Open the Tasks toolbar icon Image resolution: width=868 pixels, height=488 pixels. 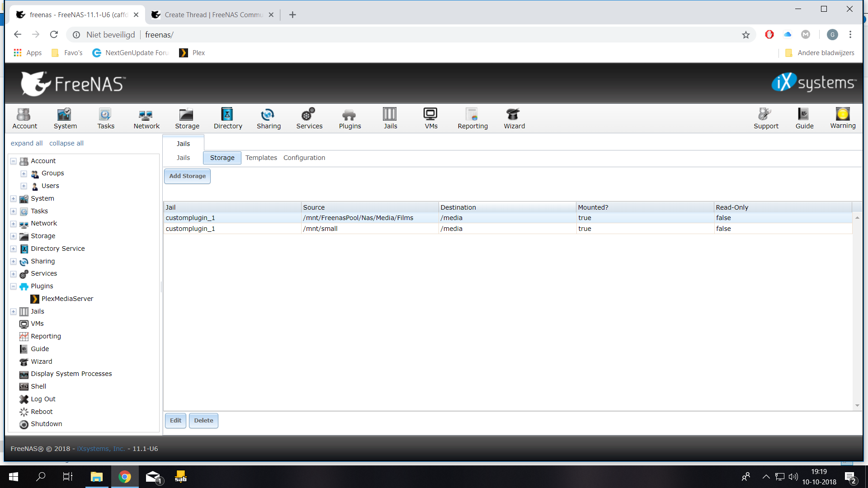point(106,118)
